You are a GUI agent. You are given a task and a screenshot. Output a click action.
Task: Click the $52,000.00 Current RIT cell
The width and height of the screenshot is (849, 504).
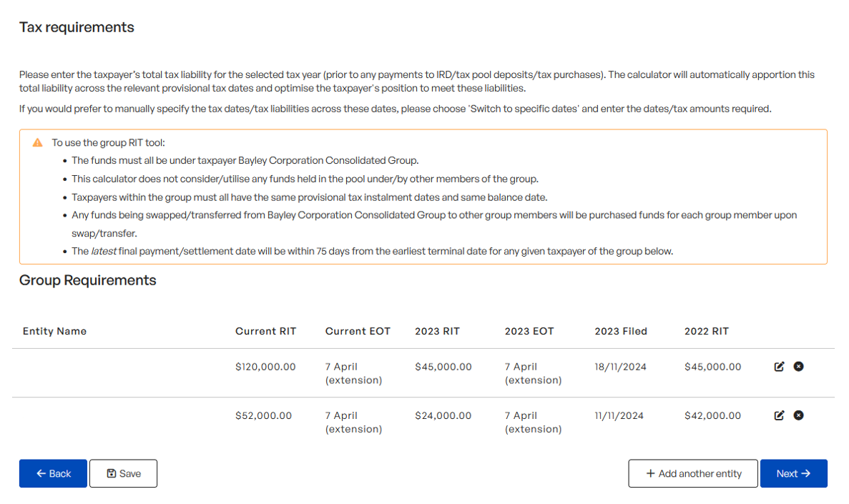click(264, 416)
